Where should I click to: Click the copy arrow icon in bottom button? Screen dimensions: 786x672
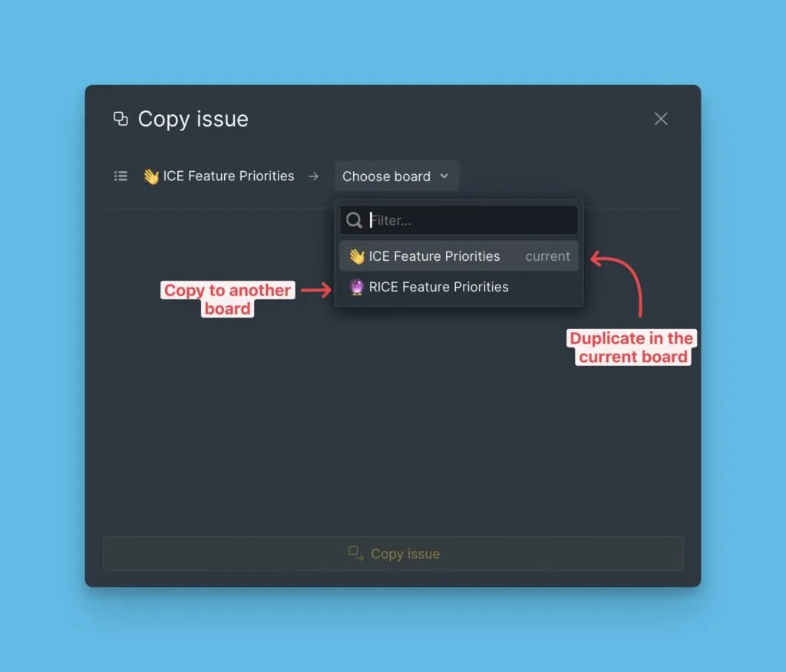point(355,553)
